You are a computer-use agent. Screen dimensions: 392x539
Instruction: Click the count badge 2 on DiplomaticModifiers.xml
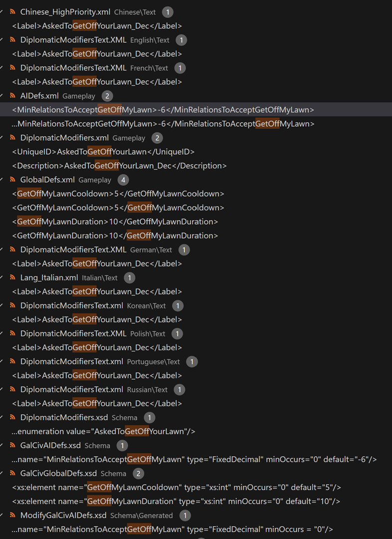(x=157, y=138)
